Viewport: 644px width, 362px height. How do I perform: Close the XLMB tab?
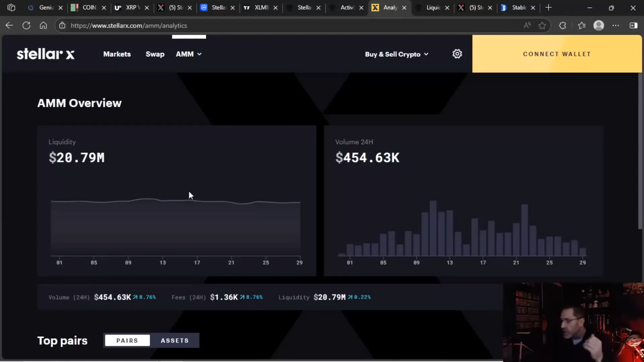pyautogui.click(x=275, y=8)
